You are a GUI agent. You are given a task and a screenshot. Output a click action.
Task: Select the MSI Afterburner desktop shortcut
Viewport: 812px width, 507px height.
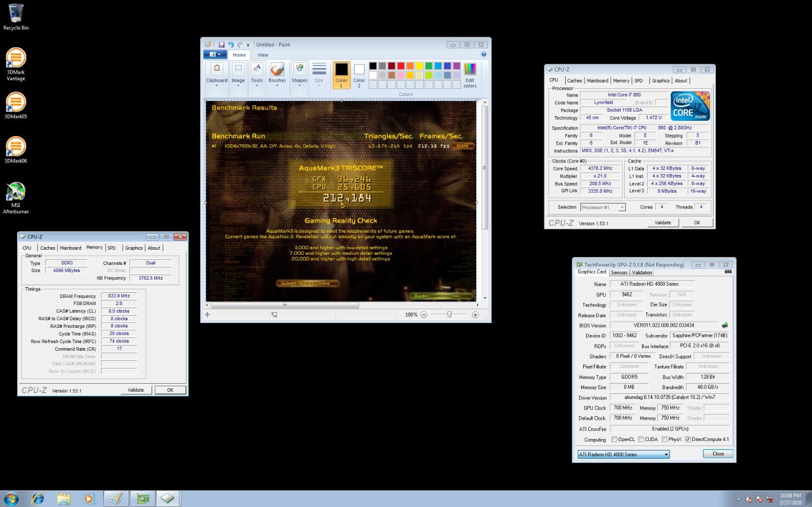click(16, 198)
